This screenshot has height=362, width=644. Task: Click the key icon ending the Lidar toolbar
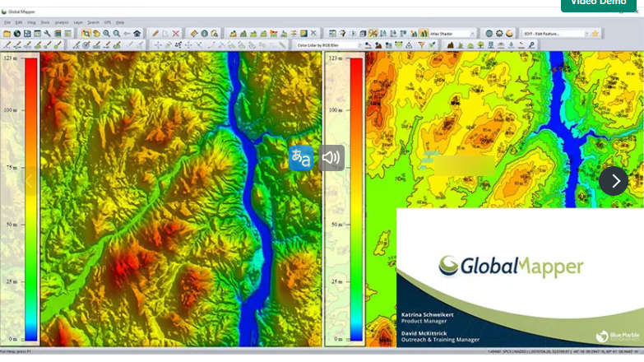click(x=531, y=45)
